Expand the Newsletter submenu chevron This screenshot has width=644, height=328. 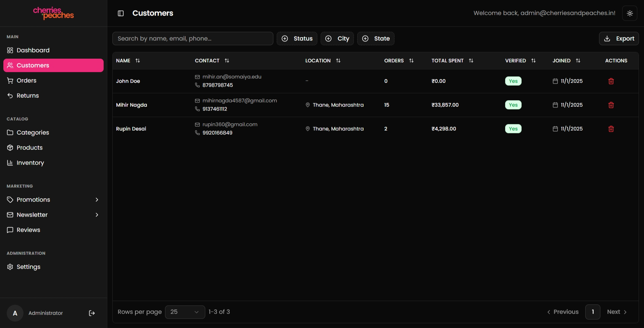coord(97,215)
